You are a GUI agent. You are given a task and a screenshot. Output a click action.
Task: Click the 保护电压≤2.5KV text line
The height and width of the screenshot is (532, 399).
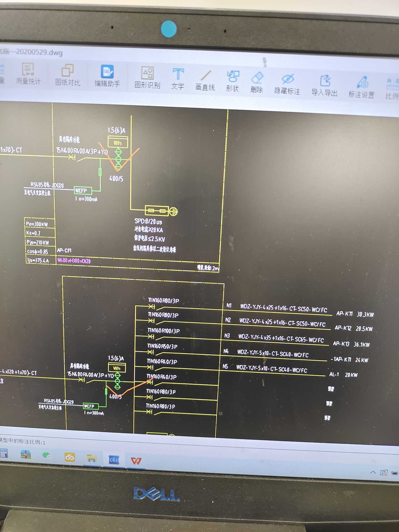pos(150,238)
